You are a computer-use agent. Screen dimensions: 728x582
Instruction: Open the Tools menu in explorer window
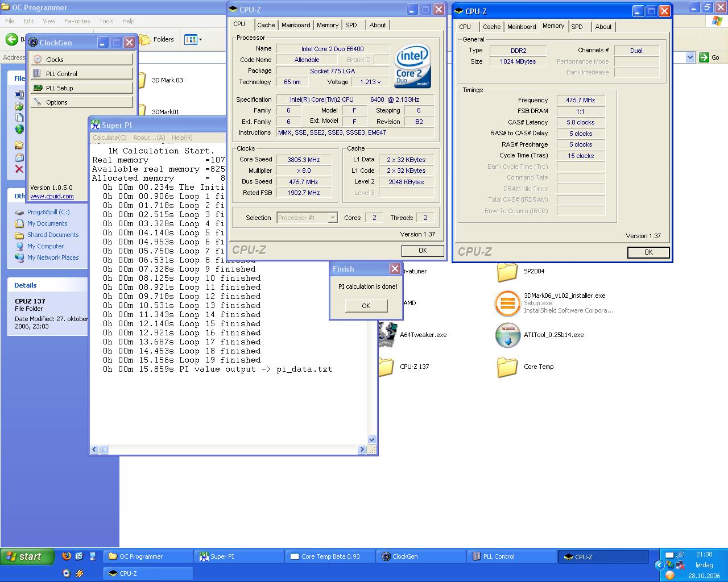106,21
